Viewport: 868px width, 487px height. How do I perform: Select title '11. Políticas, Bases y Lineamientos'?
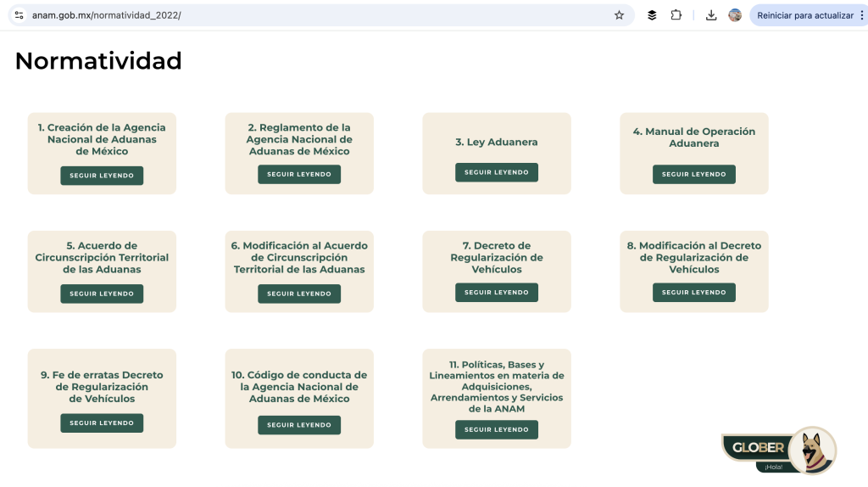tap(497, 387)
